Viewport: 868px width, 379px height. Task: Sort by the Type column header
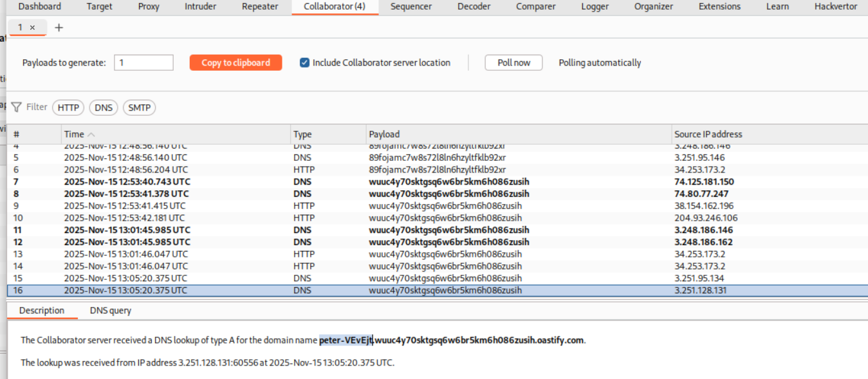click(x=302, y=134)
